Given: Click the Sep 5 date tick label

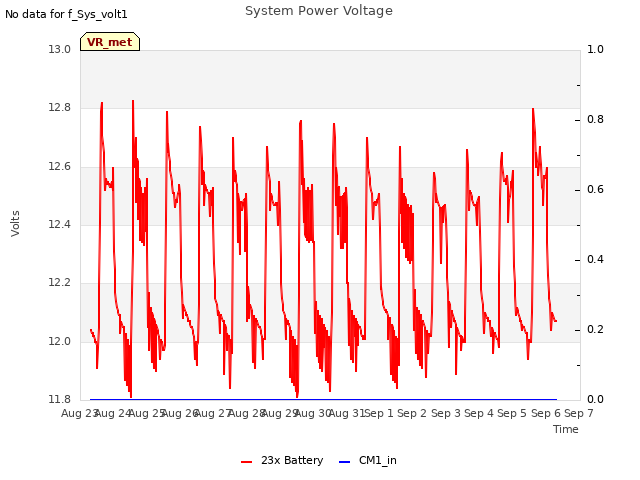Looking at the screenshot, I should pyautogui.click(x=512, y=413).
